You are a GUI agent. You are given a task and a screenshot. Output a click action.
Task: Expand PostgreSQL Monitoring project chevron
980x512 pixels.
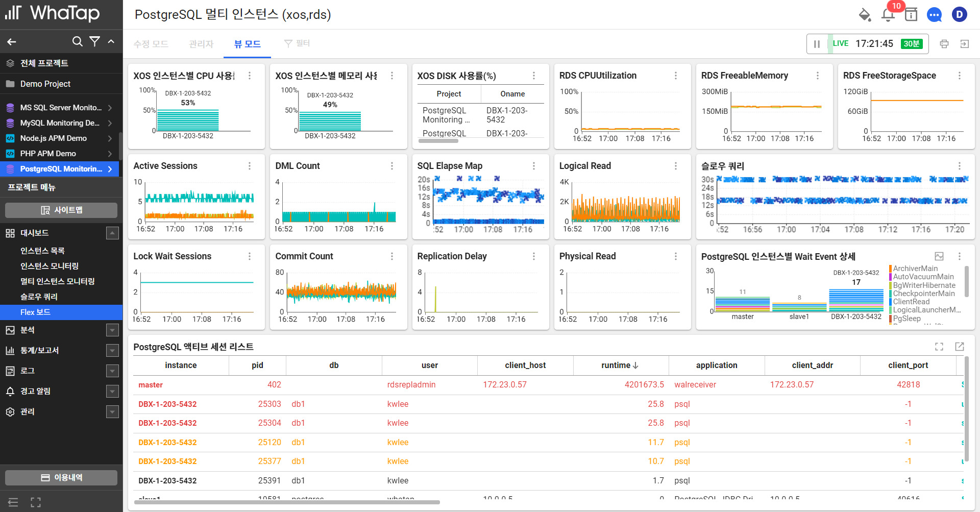pyautogui.click(x=110, y=169)
